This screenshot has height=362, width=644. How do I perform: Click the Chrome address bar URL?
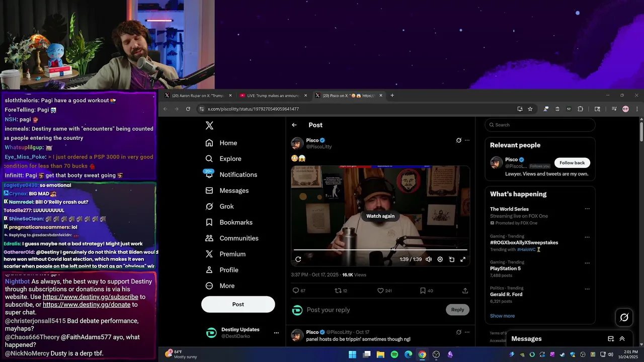point(253,109)
